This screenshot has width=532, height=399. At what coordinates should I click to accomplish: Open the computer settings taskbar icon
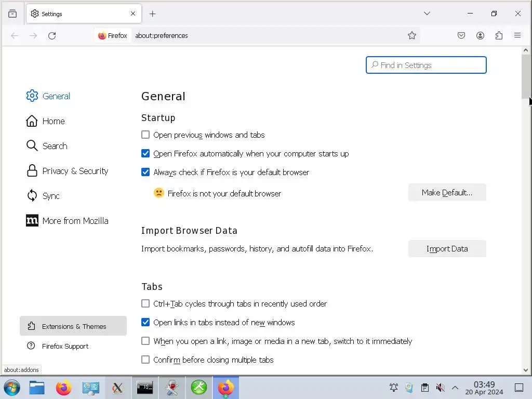pyautogui.click(x=90, y=388)
